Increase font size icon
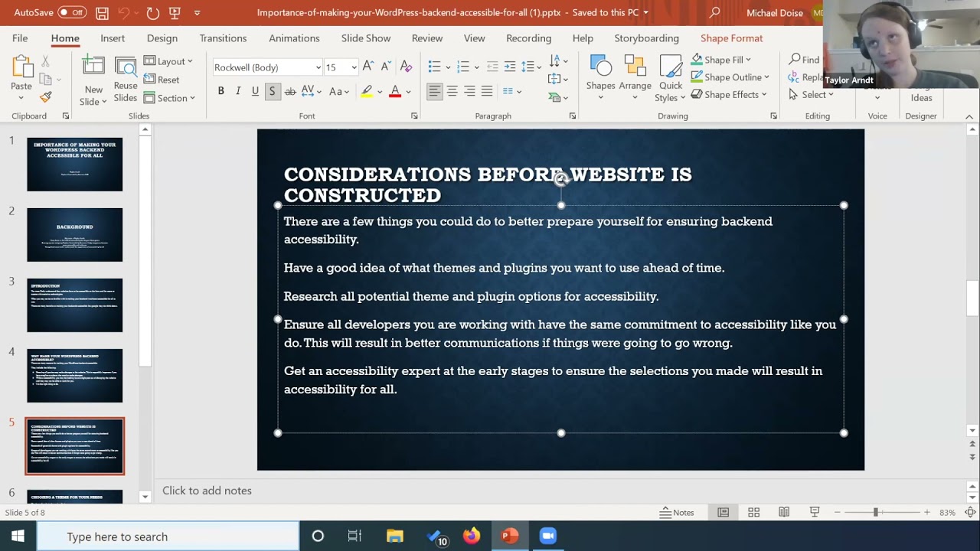 tap(368, 67)
